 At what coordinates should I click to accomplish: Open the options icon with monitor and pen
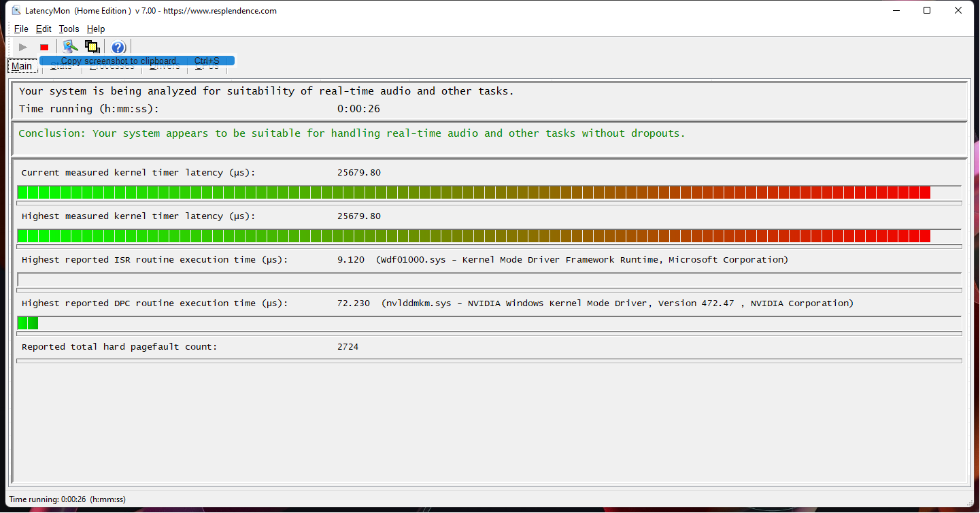[70, 47]
